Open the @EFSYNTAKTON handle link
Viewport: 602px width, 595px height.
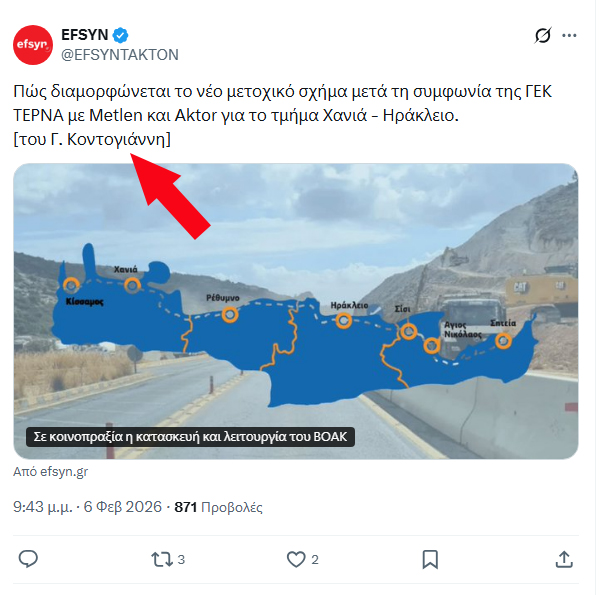(120, 55)
